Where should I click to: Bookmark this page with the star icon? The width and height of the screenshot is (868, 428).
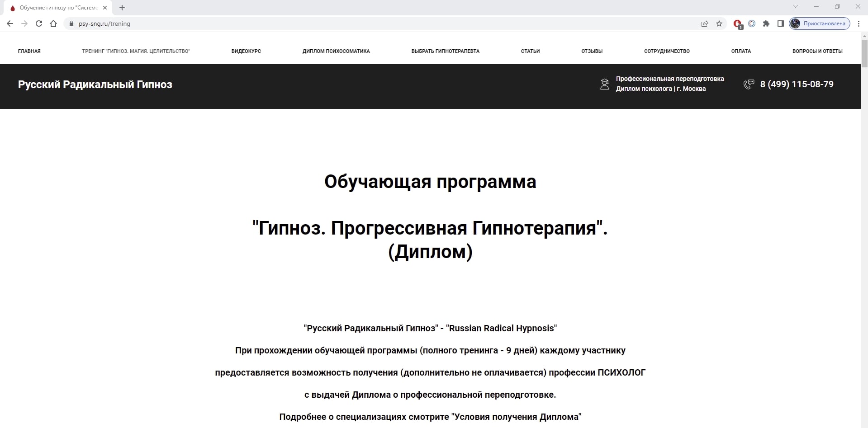pos(719,24)
